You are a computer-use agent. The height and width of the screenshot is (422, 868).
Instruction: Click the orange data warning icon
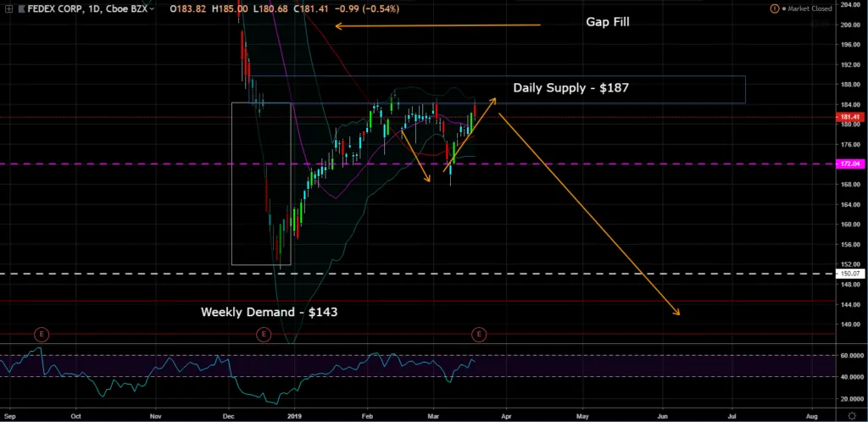[773, 8]
